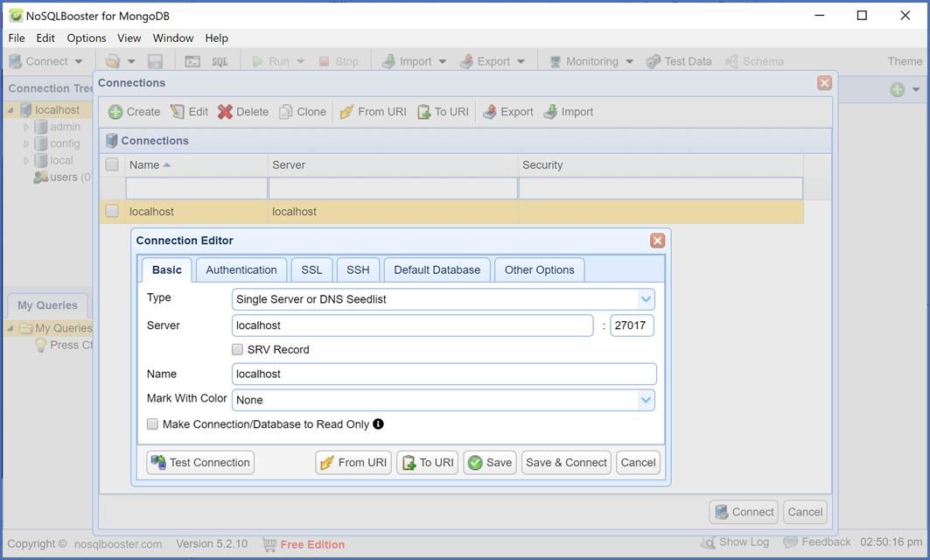Viewport: 930px width, 560px height.
Task: Click Export in the Connections toolbar
Action: tap(508, 111)
